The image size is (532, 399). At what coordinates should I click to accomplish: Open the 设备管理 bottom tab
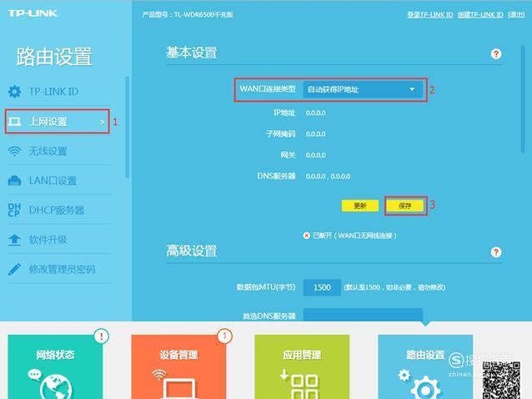pos(178,367)
